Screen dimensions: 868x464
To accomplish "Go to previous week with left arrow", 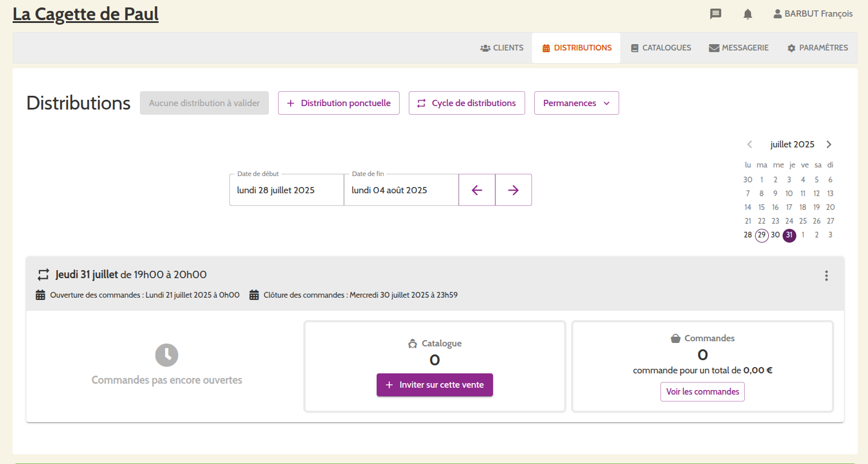I will (x=477, y=190).
